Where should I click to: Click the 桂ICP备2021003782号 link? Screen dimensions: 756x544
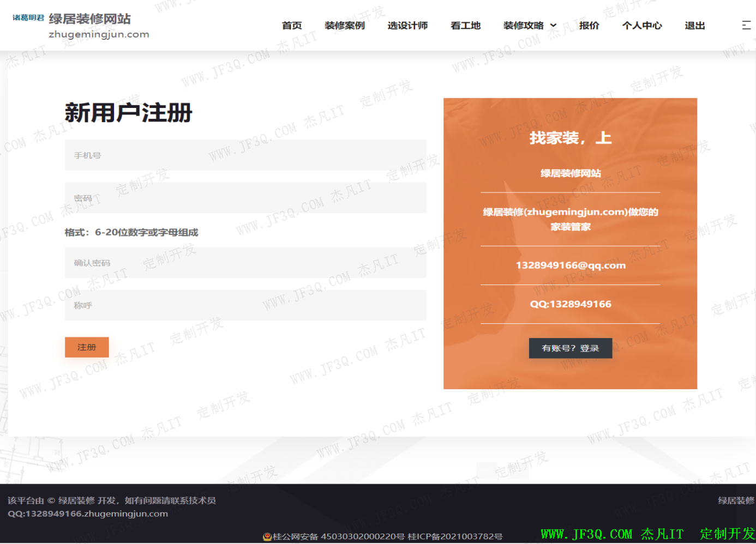pyautogui.click(x=455, y=537)
